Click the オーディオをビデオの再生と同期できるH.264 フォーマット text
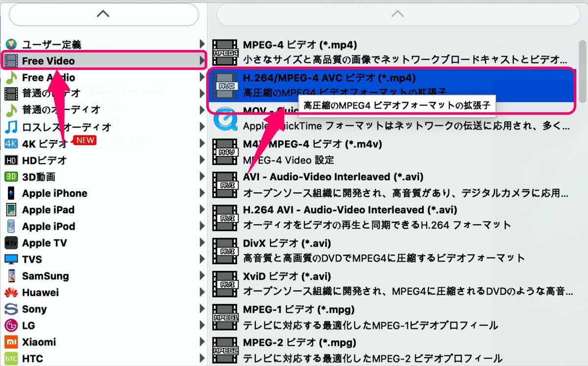 coord(377,226)
